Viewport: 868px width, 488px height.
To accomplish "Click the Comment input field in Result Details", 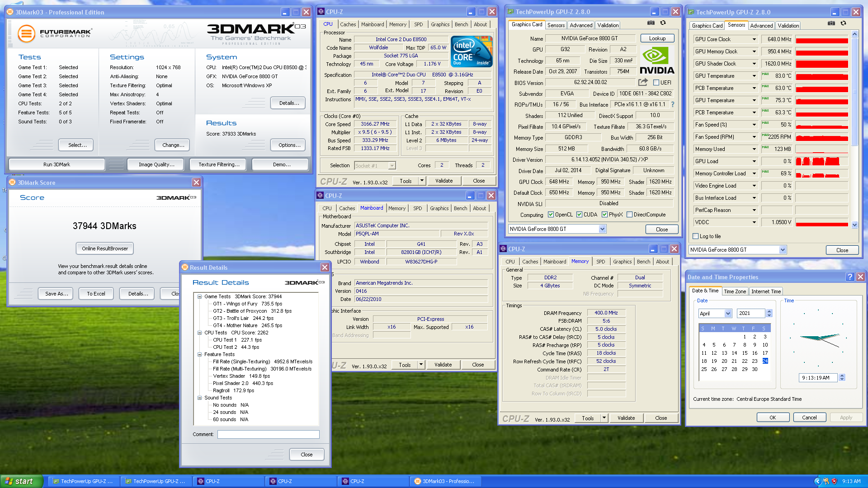I will (269, 434).
